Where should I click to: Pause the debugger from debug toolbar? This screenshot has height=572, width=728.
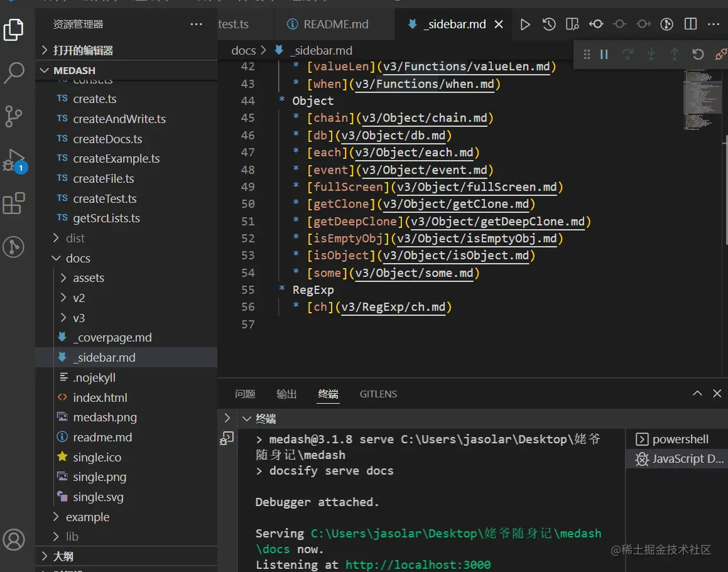point(604,55)
